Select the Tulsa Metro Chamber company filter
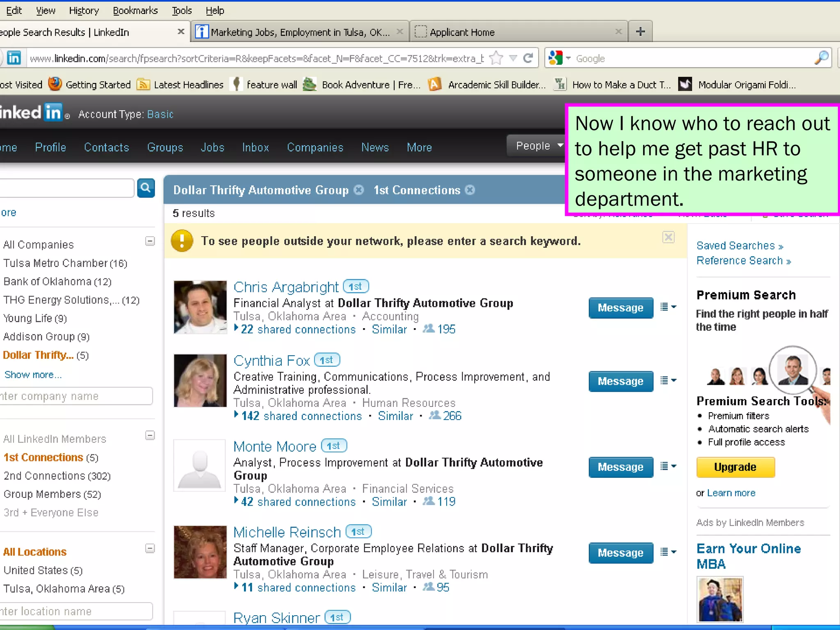The width and height of the screenshot is (840, 630). [66, 263]
